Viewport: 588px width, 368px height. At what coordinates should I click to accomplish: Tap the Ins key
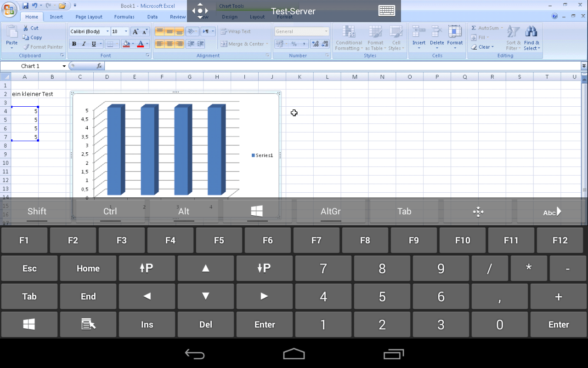tap(147, 324)
